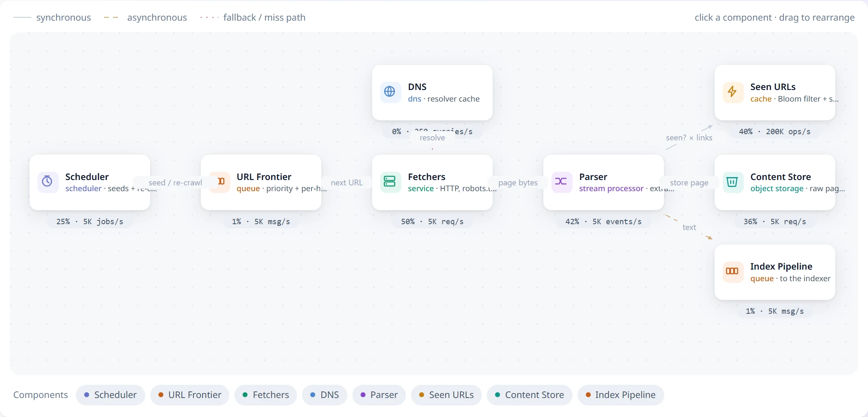Click the 'resolve' edge label
This screenshot has height=417, width=868.
tap(432, 137)
